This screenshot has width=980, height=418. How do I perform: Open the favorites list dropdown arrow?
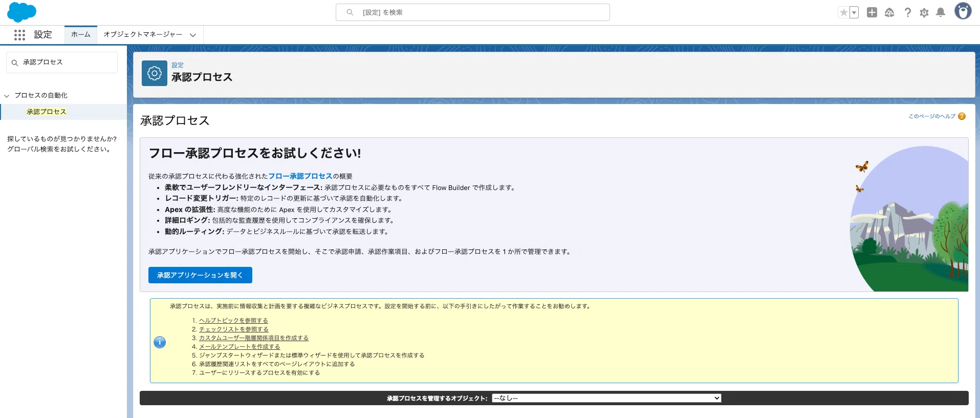coord(854,12)
